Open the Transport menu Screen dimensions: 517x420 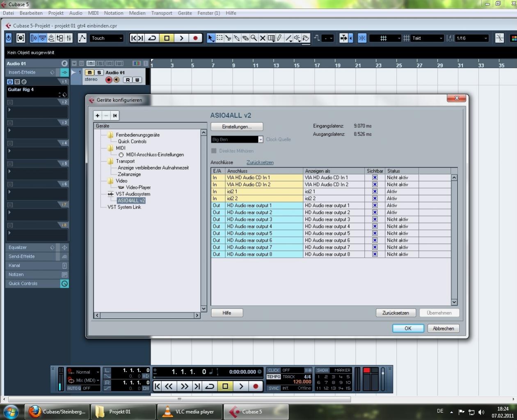pyautogui.click(x=162, y=13)
